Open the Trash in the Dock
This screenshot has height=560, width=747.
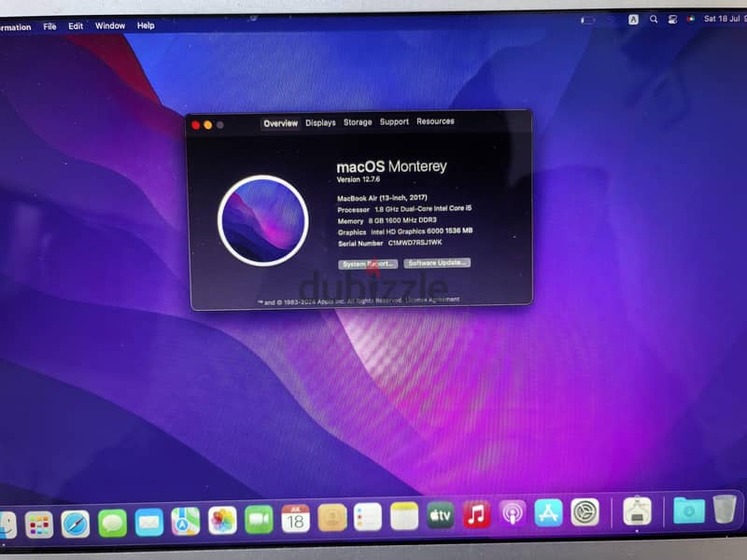[x=725, y=509]
